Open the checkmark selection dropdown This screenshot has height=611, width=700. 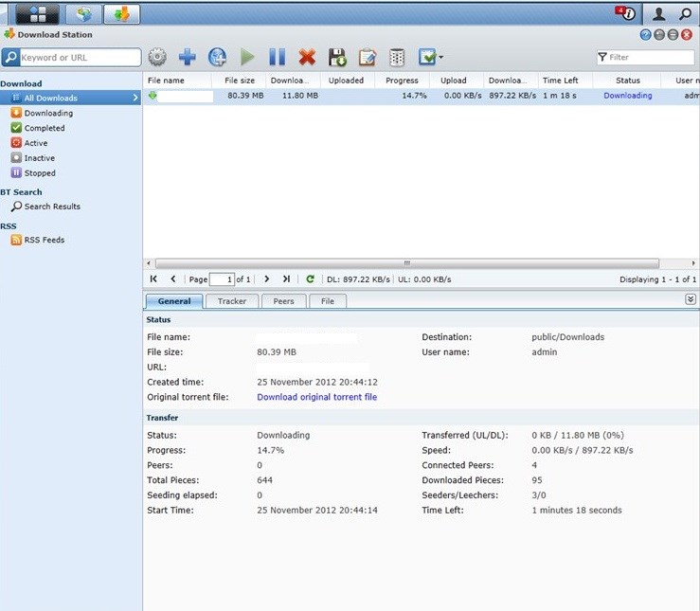(x=430, y=57)
